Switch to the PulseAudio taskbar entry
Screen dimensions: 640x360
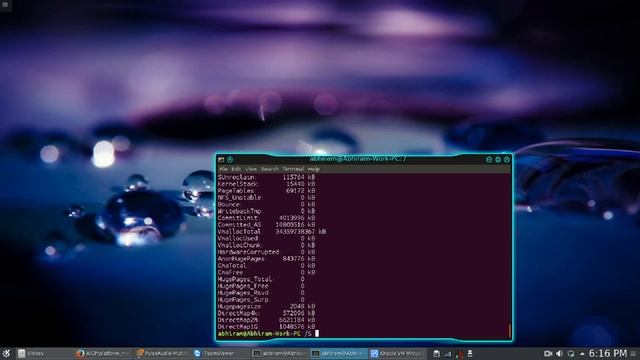click(x=162, y=353)
